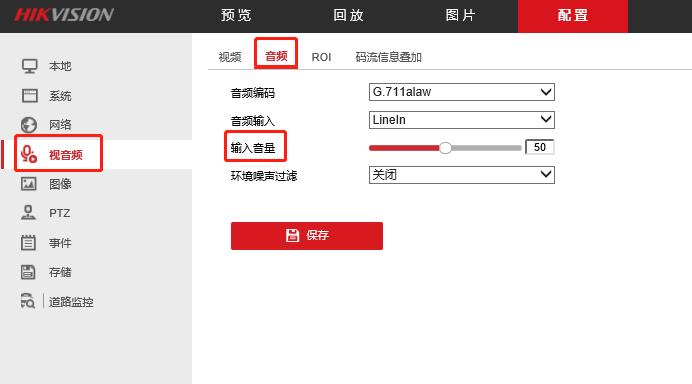Select 本地 in the sidebar
The height and width of the screenshot is (384, 692).
tap(60, 66)
